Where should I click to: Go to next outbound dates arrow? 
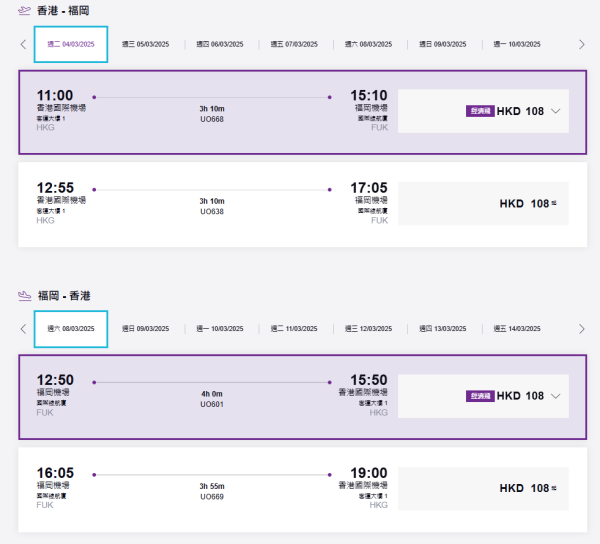click(582, 44)
